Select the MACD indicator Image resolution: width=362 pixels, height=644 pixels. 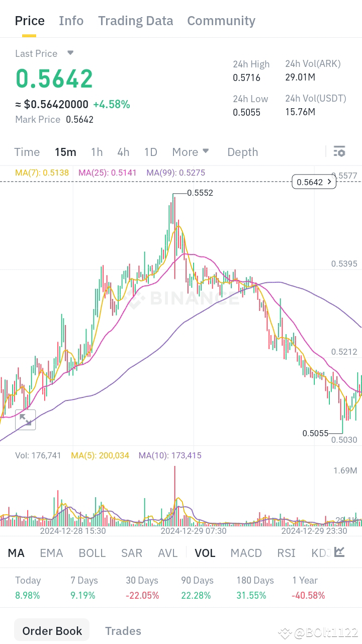246,552
